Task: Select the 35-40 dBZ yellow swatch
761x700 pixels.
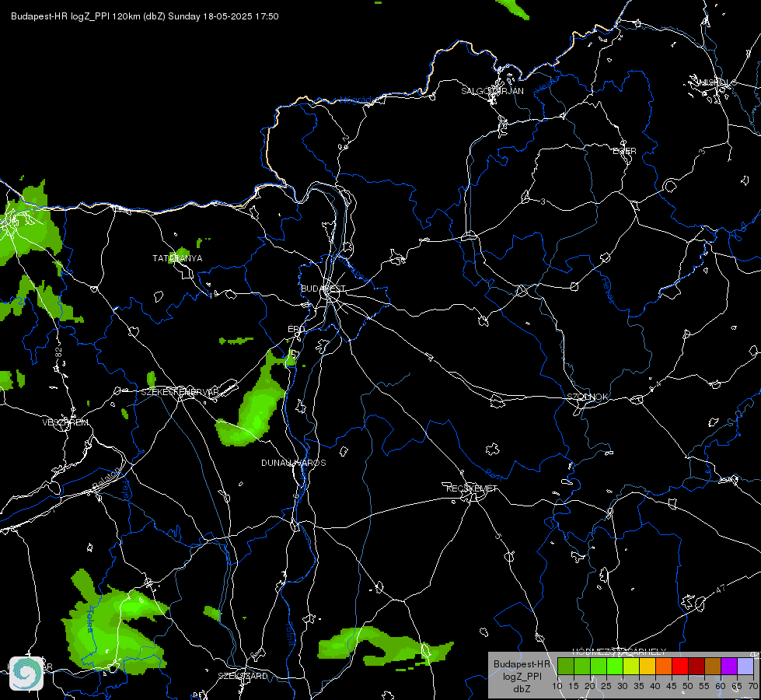Action: pos(648,666)
